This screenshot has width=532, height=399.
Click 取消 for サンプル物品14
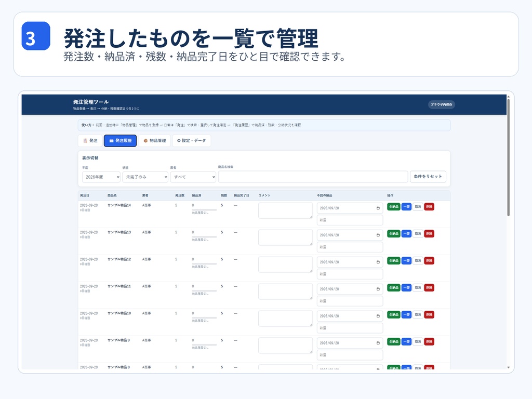point(418,207)
